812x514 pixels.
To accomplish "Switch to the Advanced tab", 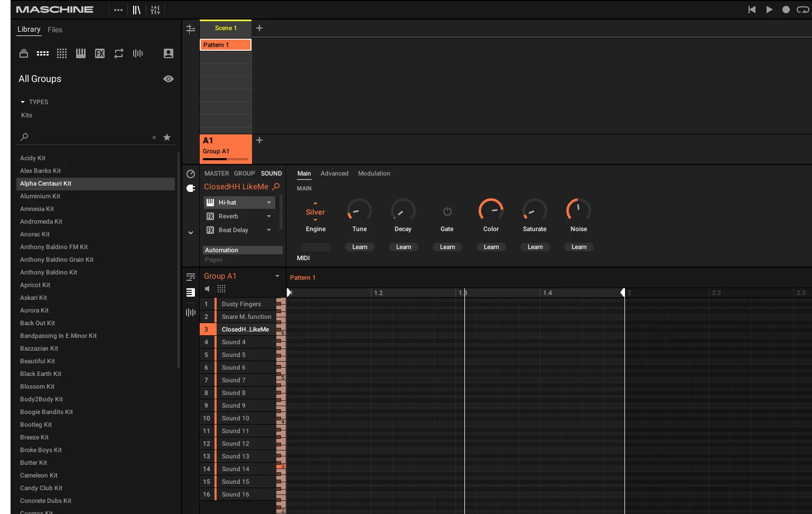I will [x=334, y=173].
